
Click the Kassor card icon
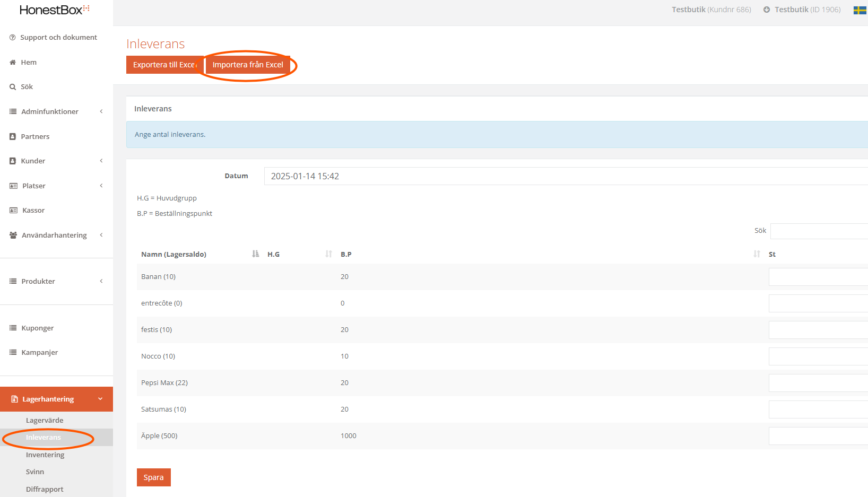(13, 211)
